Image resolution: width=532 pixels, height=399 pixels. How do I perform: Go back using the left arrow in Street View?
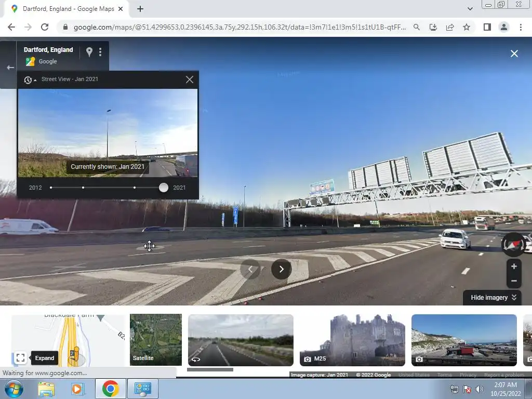[x=10, y=68]
